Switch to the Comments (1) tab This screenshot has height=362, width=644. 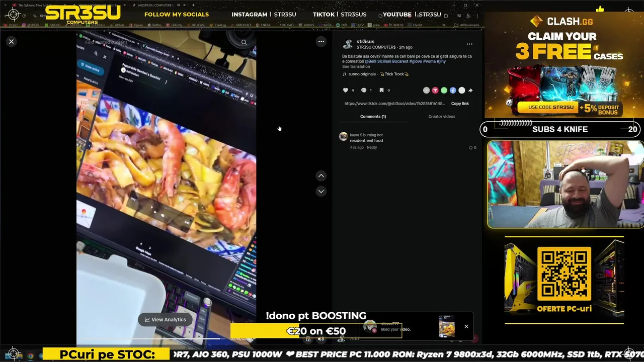(x=373, y=117)
